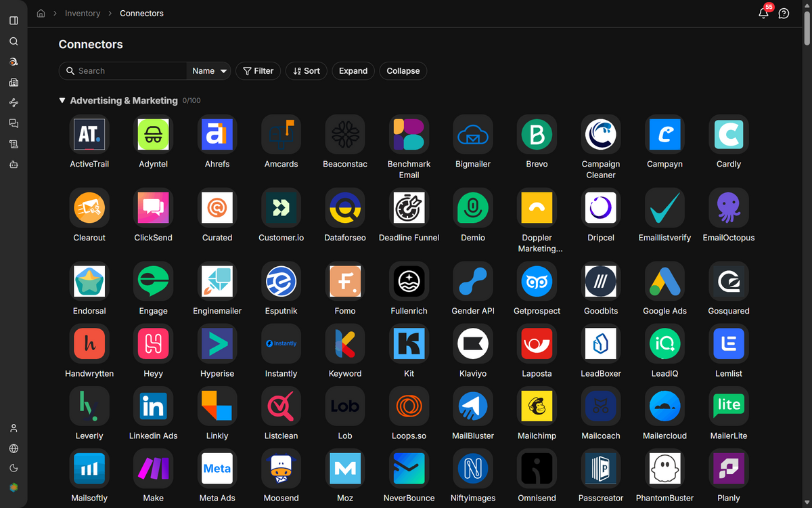812x508 pixels.
Task: Open the Filter options
Action: tap(258, 71)
